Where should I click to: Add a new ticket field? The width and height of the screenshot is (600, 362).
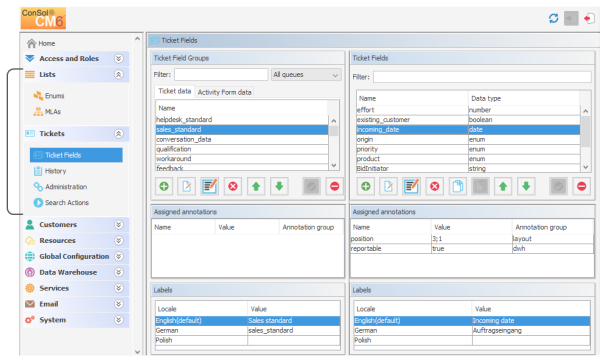click(x=365, y=186)
